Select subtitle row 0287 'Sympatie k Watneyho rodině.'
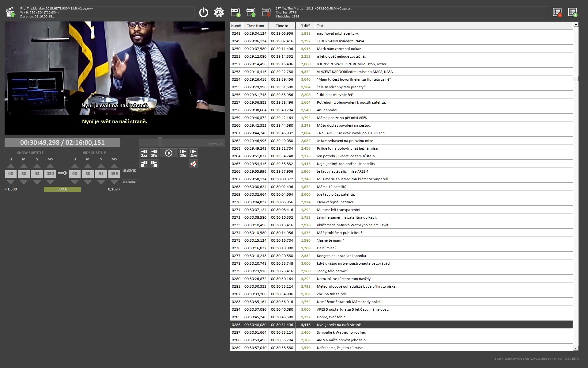Viewport: 588px width, 368px height. 401,332
